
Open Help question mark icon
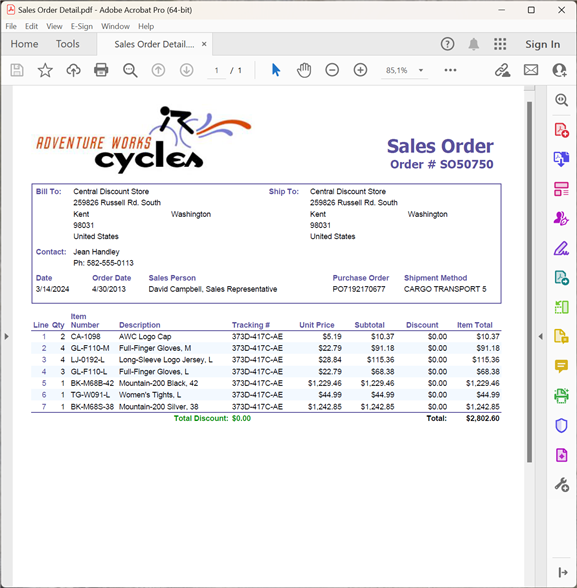[447, 44]
